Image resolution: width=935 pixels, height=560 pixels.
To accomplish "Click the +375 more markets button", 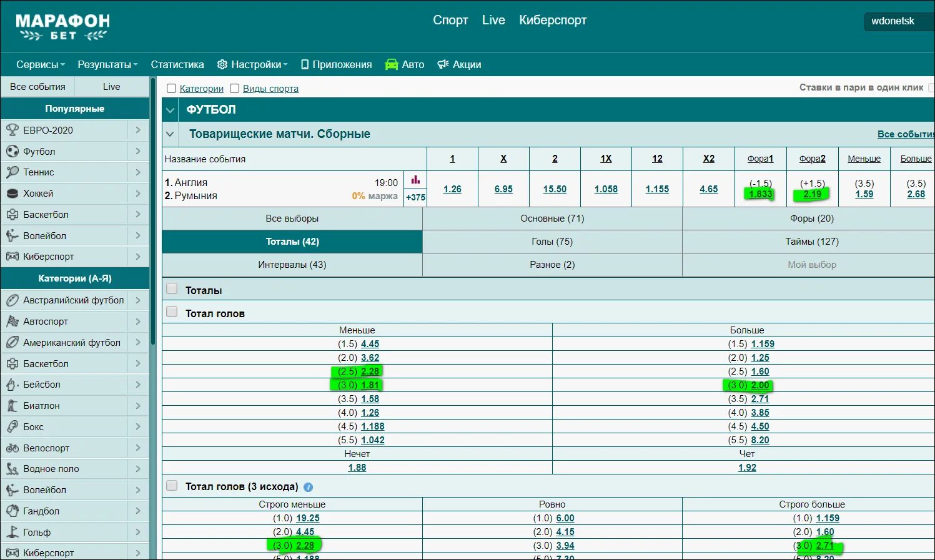I will [415, 197].
